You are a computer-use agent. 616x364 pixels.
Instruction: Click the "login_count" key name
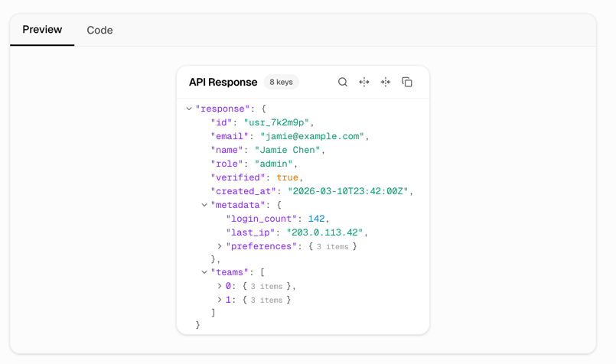coord(261,219)
